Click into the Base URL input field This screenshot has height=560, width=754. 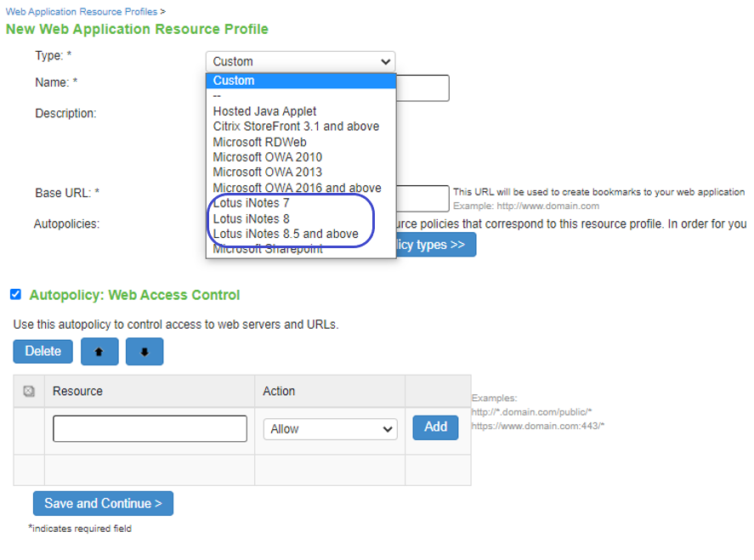tap(422, 199)
